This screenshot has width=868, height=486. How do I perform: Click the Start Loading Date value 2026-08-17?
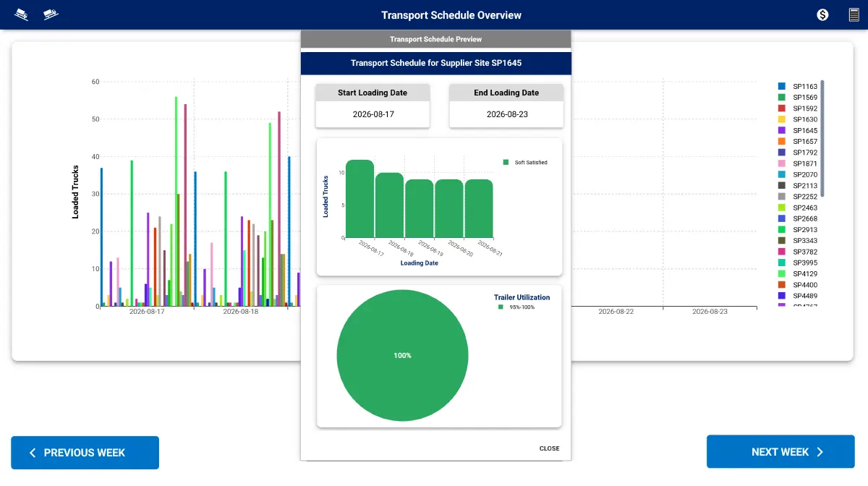373,114
